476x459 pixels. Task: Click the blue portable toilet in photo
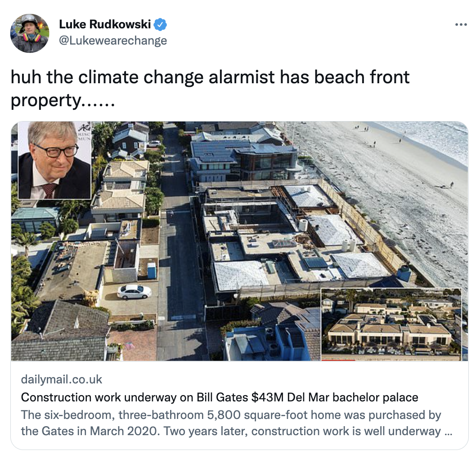(152, 270)
